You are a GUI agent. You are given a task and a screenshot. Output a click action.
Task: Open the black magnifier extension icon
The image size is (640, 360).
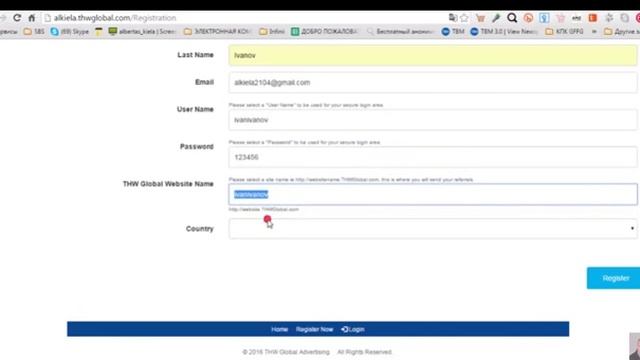(x=512, y=18)
